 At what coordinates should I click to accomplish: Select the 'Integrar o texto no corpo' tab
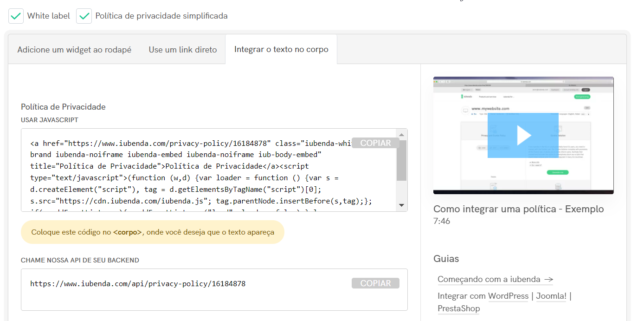coord(281,50)
